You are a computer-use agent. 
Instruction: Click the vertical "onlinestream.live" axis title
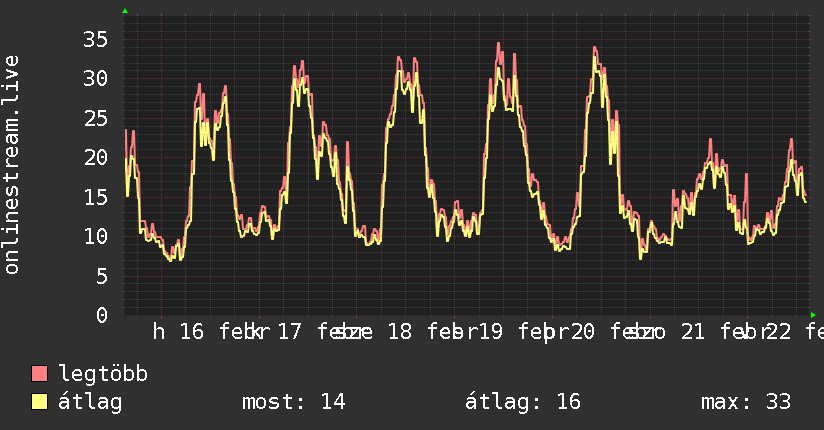(x=12, y=165)
